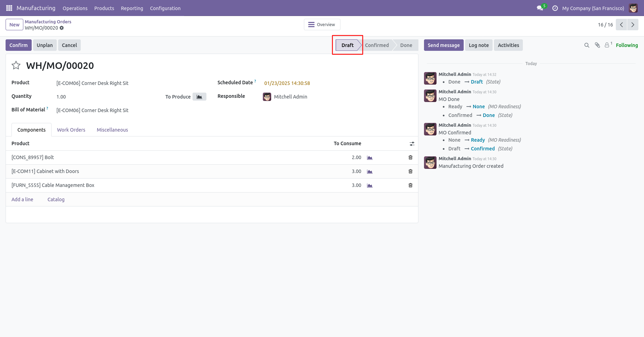Open forecast chart for Cabinet with Doors
The height and width of the screenshot is (337, 644).
[x=370, y=172]
